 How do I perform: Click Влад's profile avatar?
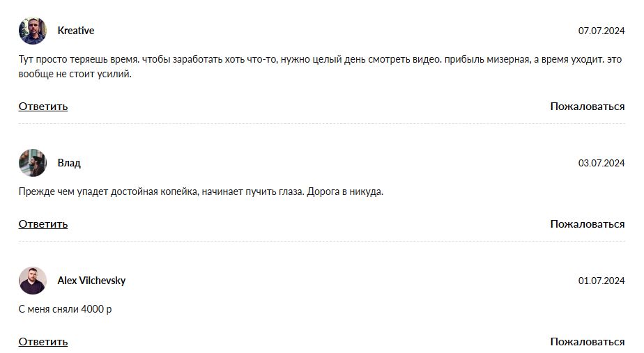pyautogui.click(x=32, y=163)
